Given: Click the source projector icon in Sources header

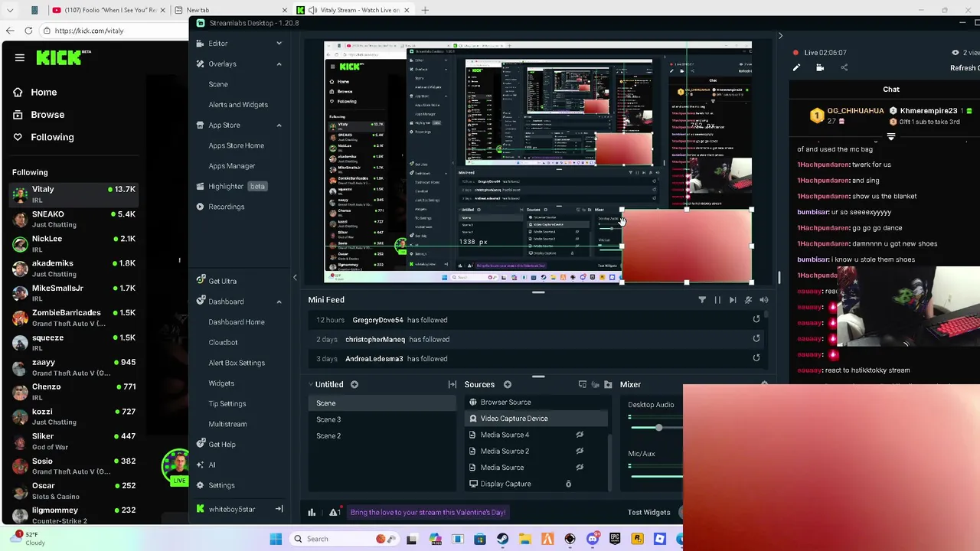Looking at the screenshot, I should (583, 384).
